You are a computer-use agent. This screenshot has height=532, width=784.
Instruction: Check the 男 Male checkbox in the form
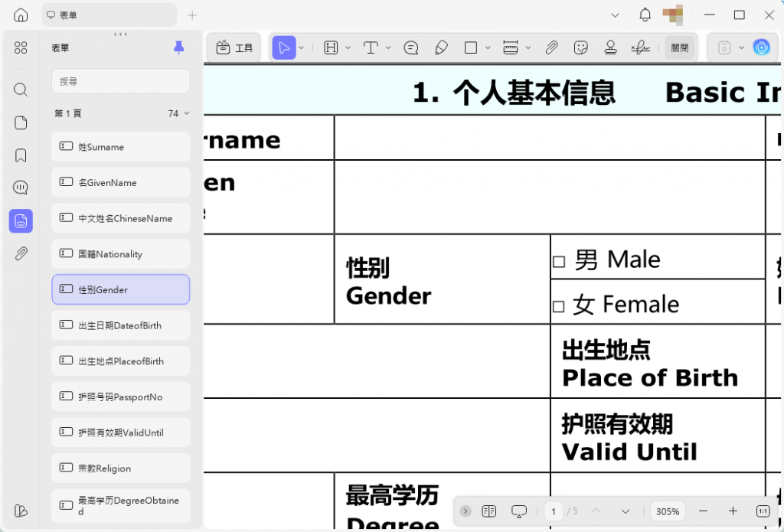pyautogui.click(x=560, y=259)
